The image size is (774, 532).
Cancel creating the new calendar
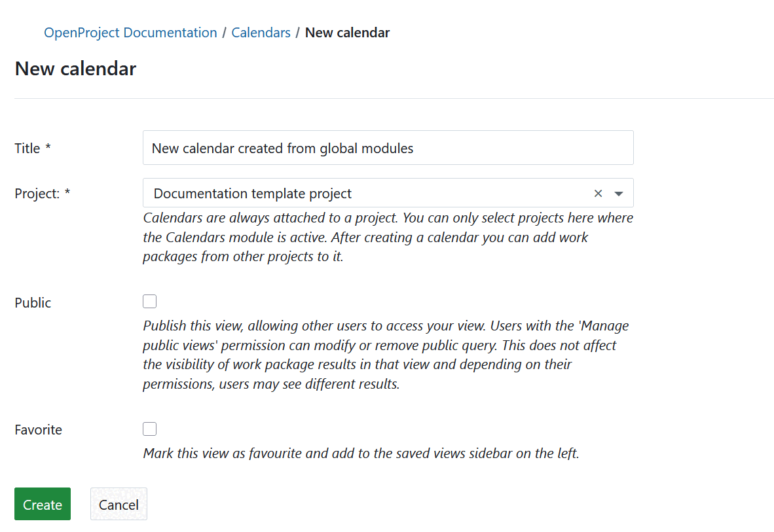(x=119, y=504)
